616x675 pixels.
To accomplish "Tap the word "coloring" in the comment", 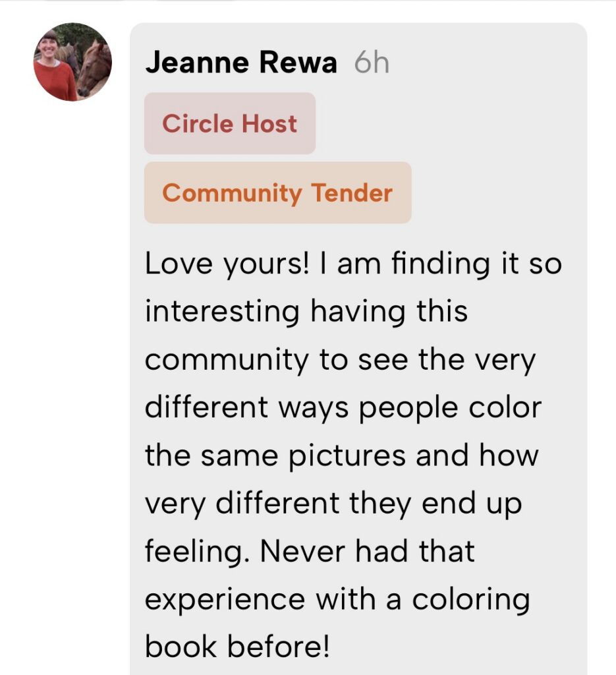I will [x=471, y=600].
